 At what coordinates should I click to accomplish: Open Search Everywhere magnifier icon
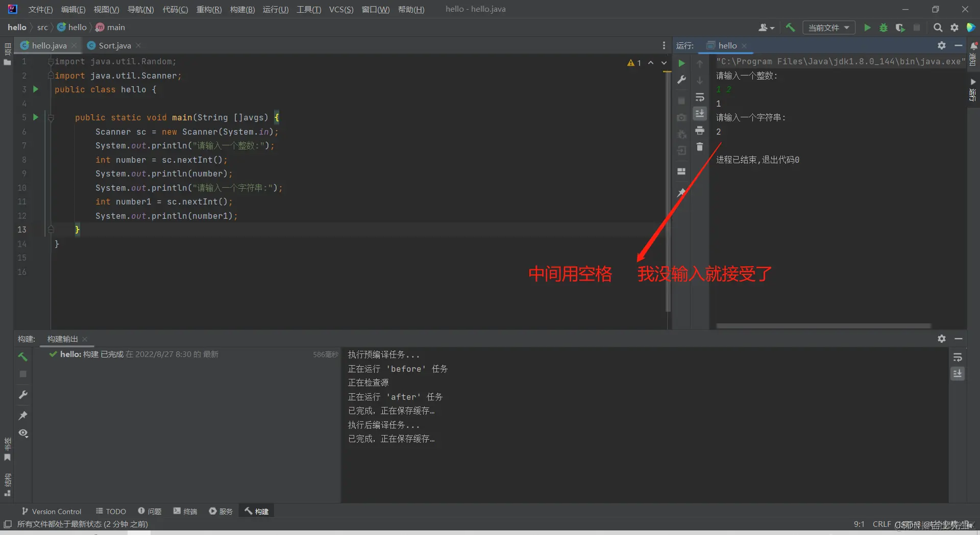[x=938, y=28]
